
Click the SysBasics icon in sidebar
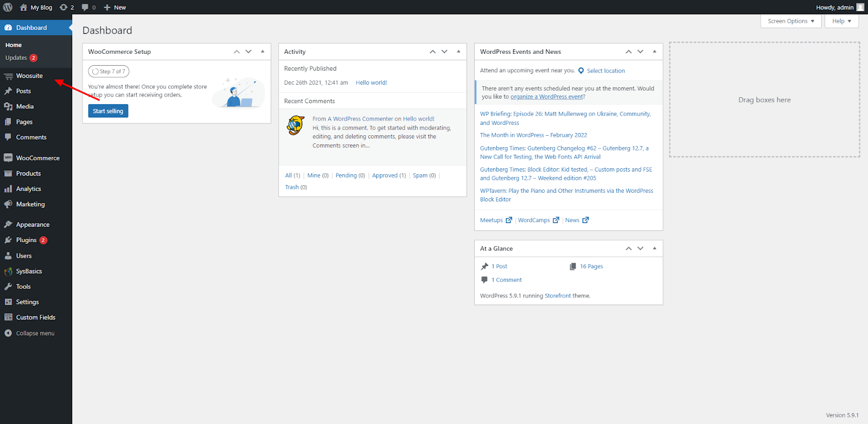(8, 271)
